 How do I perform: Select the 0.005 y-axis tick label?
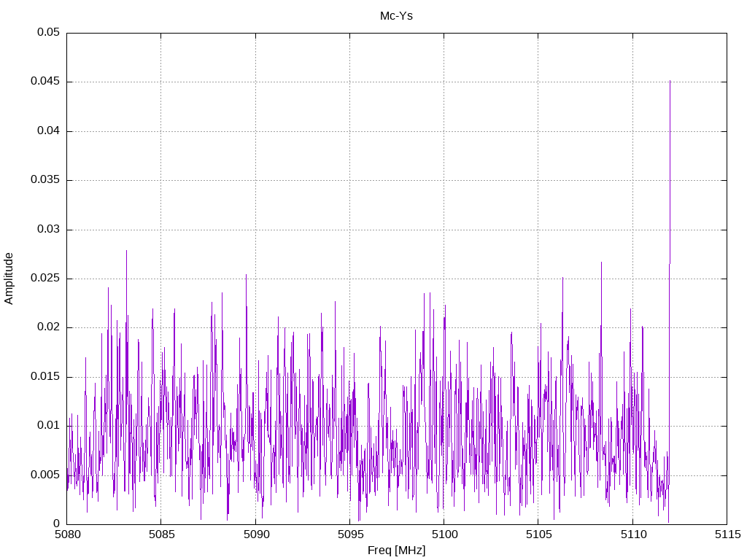[45, 475]
